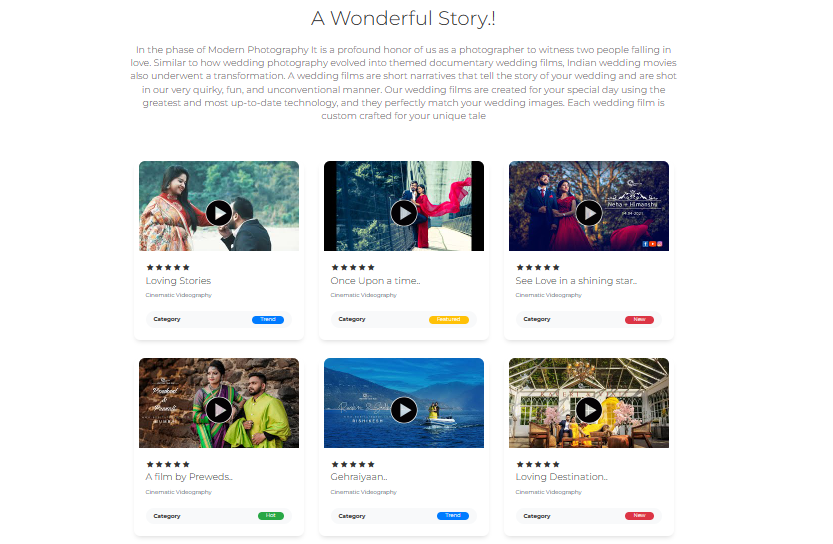Click the star rating under Gehraiyaan thumbnail
The height and width of the screenshot is (544, 833).
click(353, 464)
